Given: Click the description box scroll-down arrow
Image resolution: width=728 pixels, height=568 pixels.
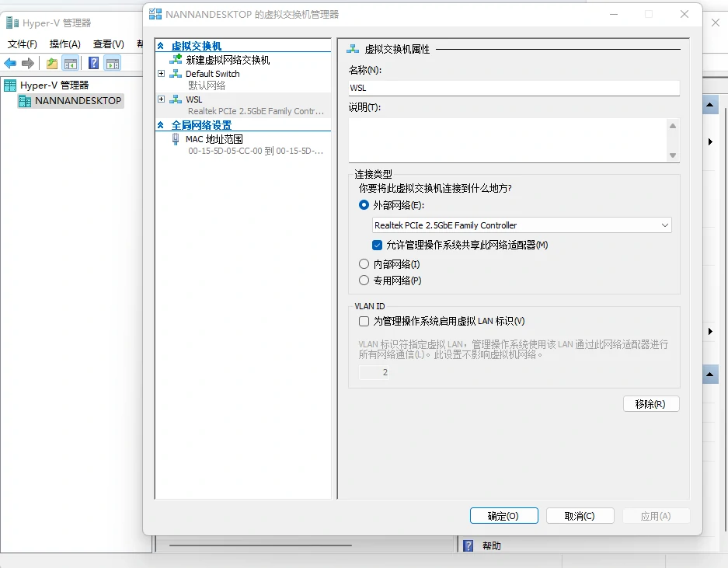Looking at the screenshot, I should click(x=673, y=155).
